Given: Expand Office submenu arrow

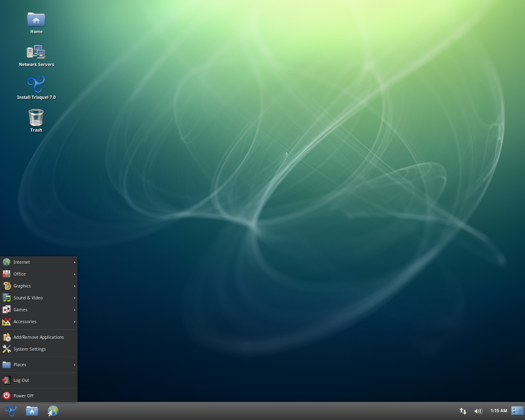Looking at the screenshot, I should (x=75, y=274).
